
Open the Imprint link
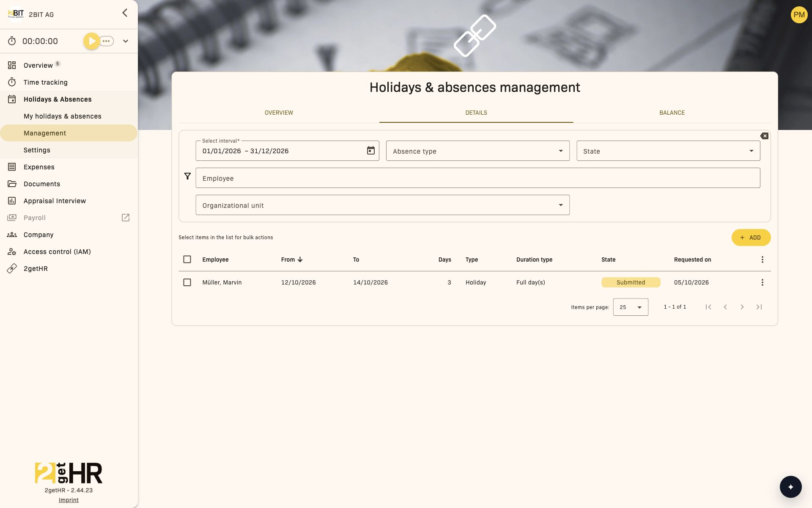(x=69, y=500)
